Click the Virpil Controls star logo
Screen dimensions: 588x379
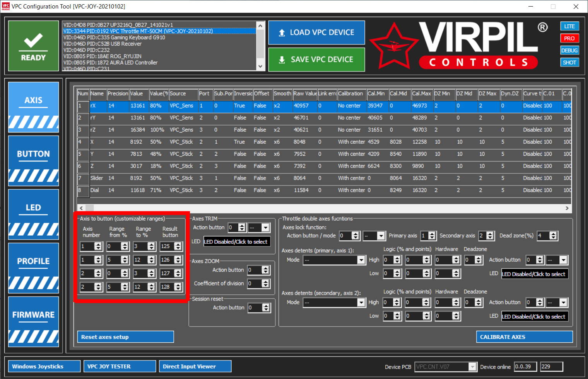tap(394, 46)
